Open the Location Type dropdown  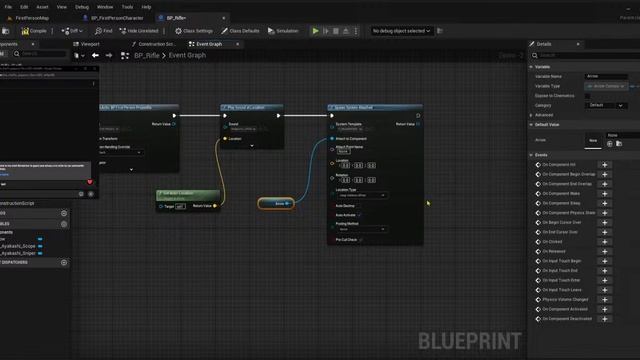361,196
